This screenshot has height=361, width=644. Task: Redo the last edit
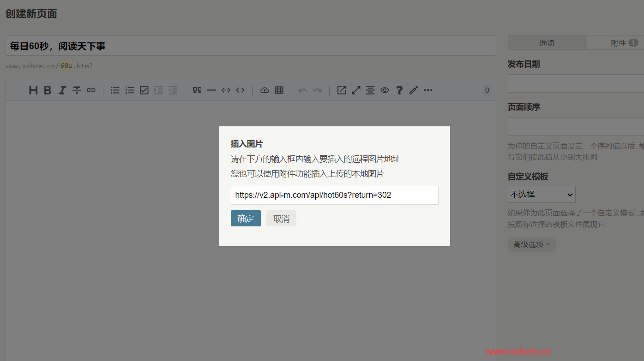tap(318, 90)
